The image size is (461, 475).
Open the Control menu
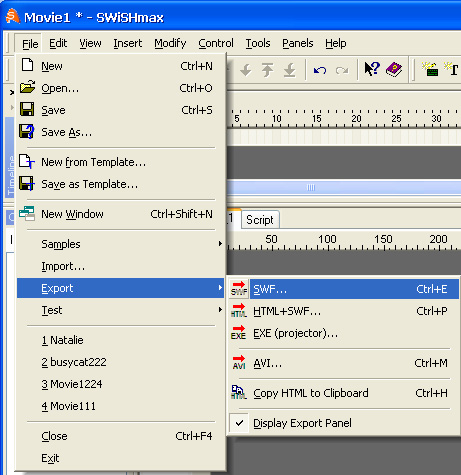(216, 43)
